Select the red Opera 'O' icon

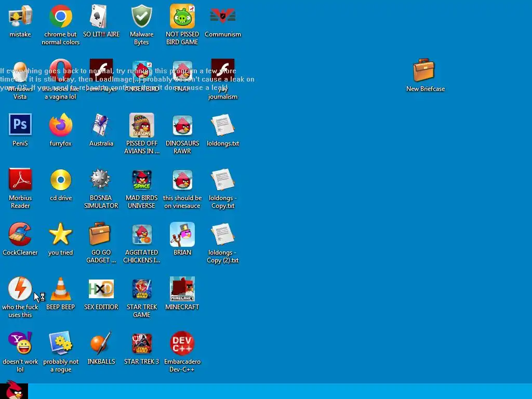pos(60,71)
